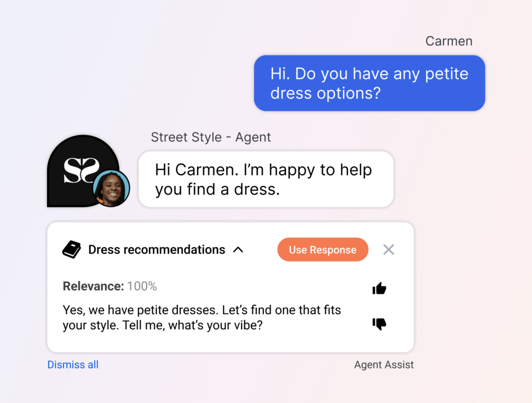Click the Dress recommendations title
Screen dimensions: 532x403
pos(156,250)
